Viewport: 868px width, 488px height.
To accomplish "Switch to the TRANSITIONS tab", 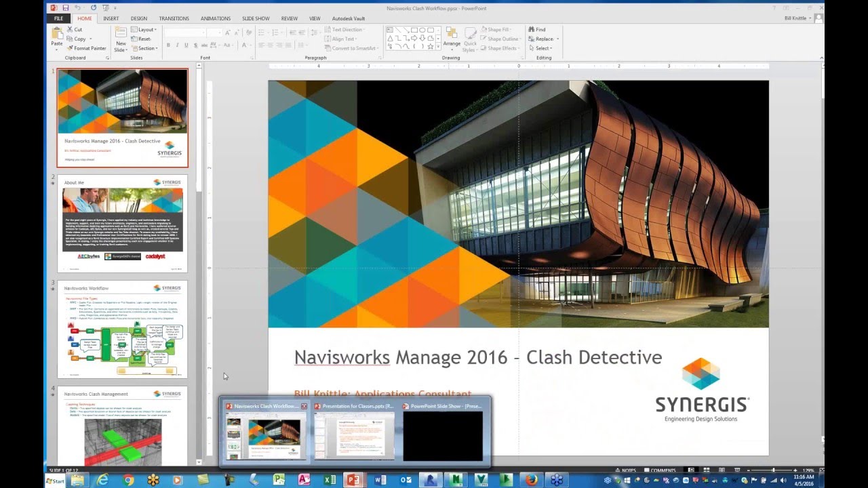I will [174, 18].
